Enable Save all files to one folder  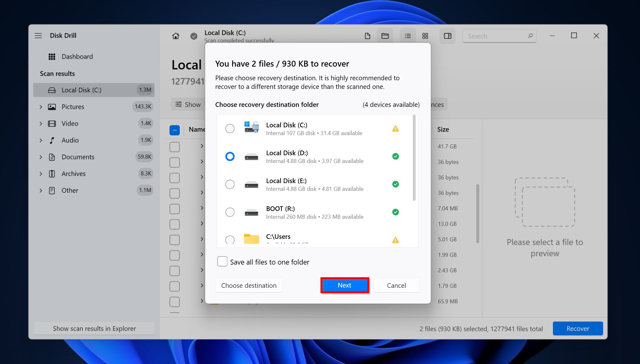click(222, 262)
